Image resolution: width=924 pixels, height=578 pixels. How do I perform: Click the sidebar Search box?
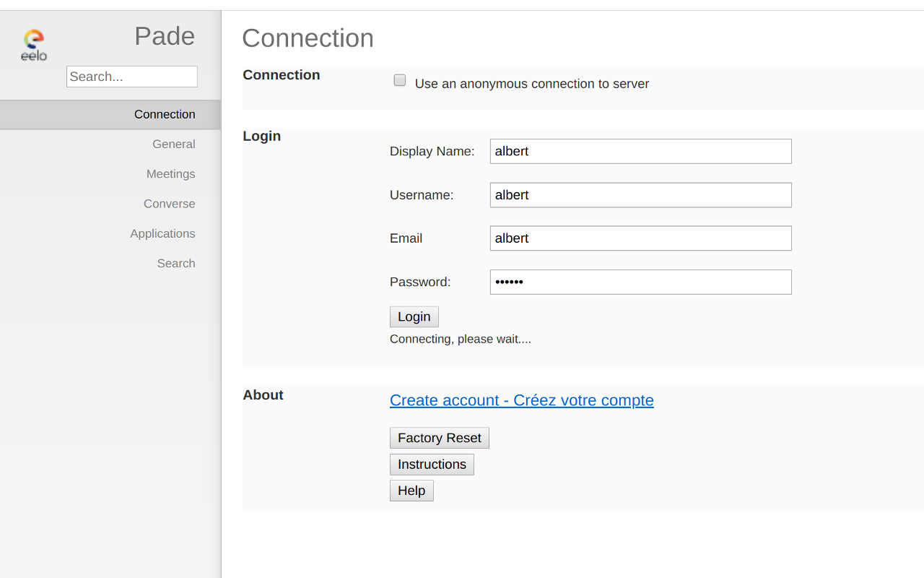pyautogui.click(x=131, y=76)
